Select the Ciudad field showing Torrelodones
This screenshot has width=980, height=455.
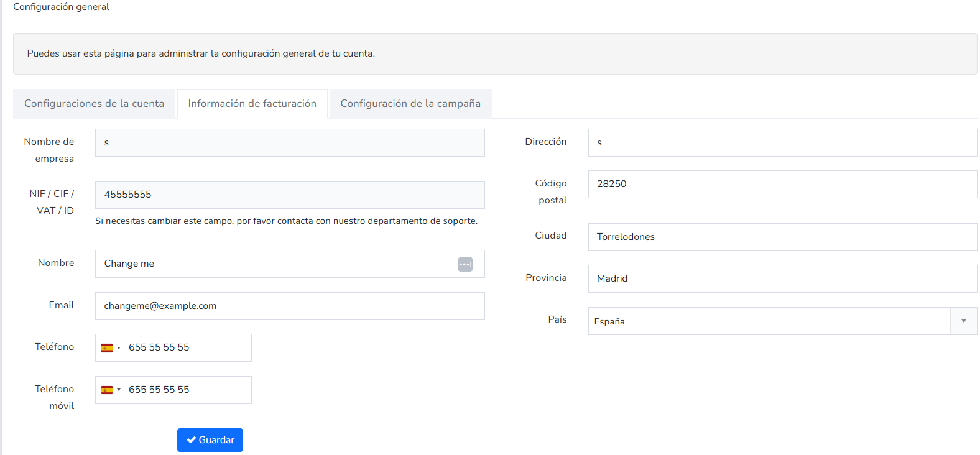pyautogui.click(x=782, y=237)
